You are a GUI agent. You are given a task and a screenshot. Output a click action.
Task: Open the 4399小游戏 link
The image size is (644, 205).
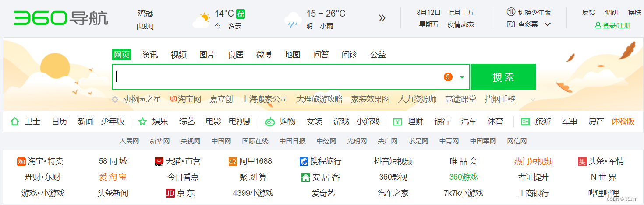pyautogui.click(x=253, y=193)
